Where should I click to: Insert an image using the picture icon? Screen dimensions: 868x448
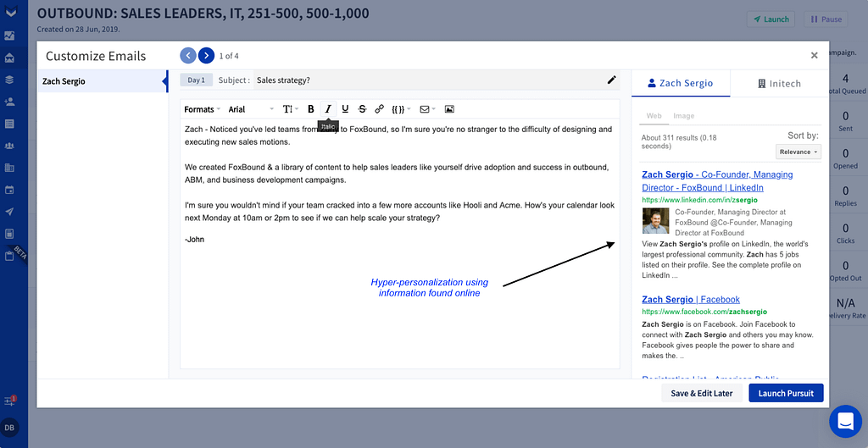[449, 109]
